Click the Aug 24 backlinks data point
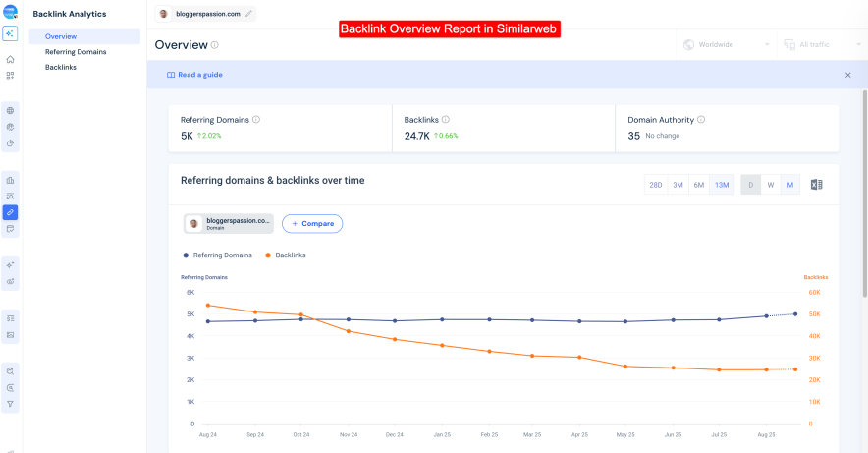Screen dimensions: 868x453 tap(208, 306)
